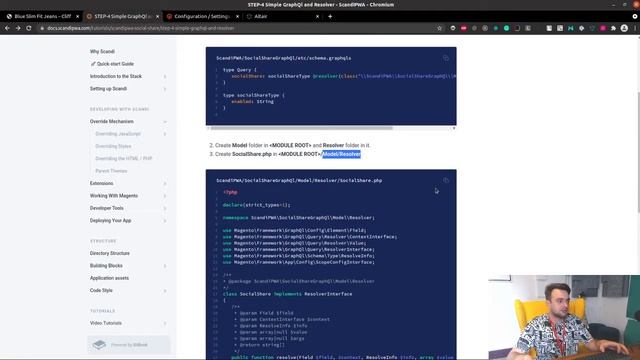Expand Introduction to the Stack chevron

pos(165,76)
